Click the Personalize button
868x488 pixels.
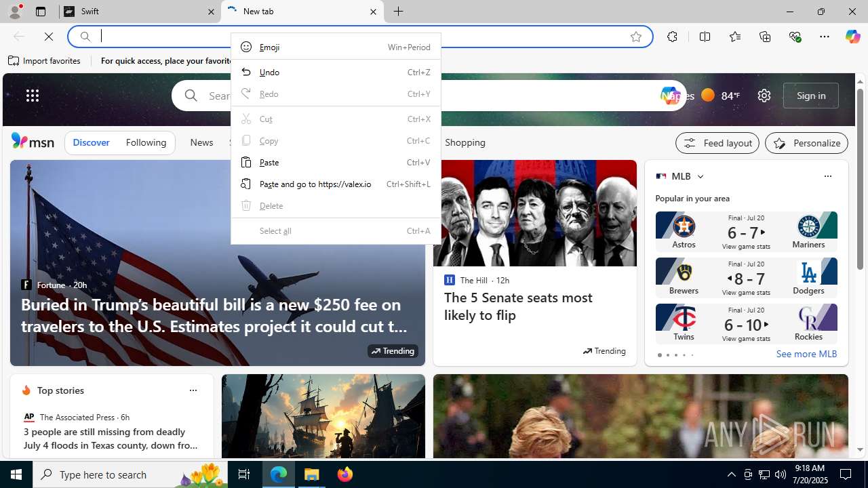[806, 143]
